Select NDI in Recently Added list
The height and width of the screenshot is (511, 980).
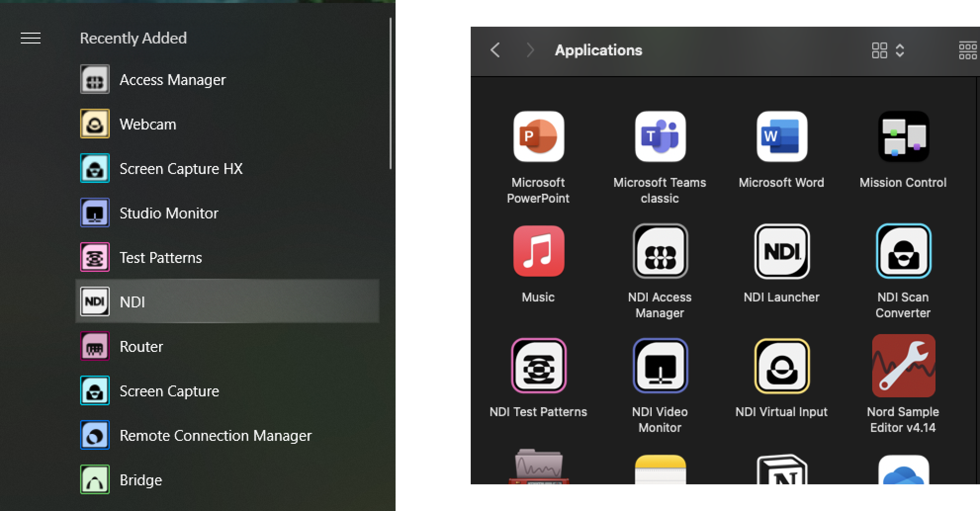tap(227, 301)
